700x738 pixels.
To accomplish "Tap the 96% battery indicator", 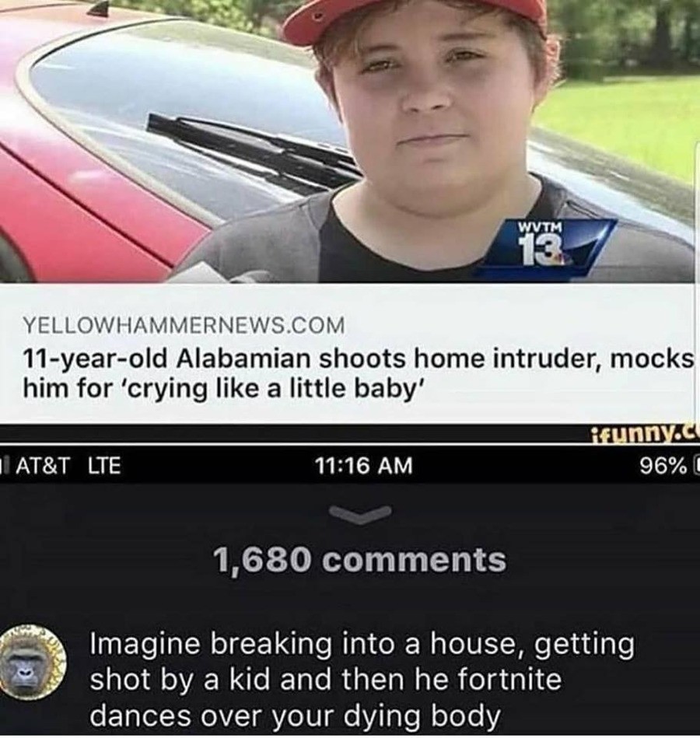I will [668, 466].
